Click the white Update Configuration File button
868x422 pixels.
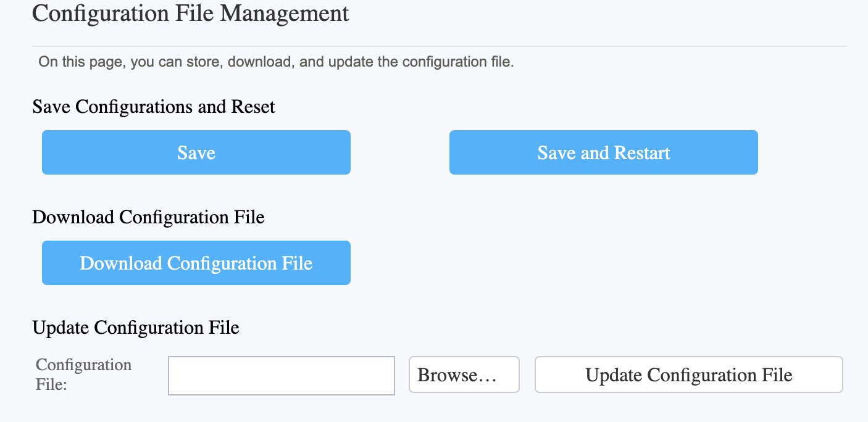click(689, 374)
